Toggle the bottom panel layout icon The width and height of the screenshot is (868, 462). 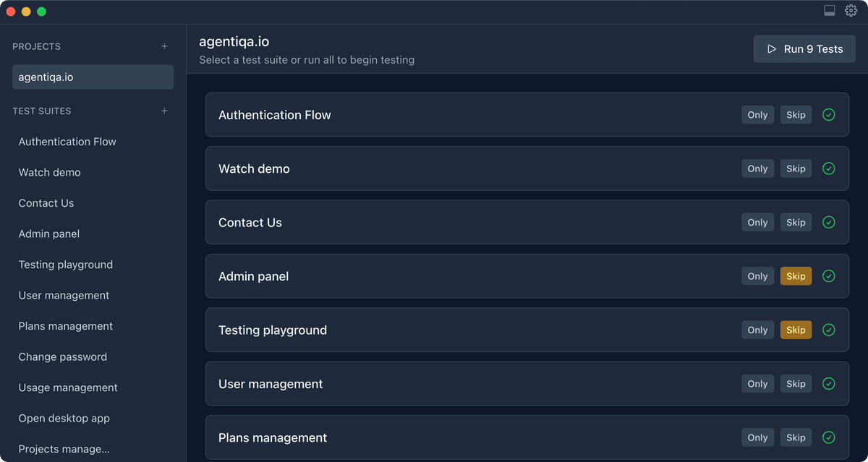pyautogui.click(x=830, y=10)
